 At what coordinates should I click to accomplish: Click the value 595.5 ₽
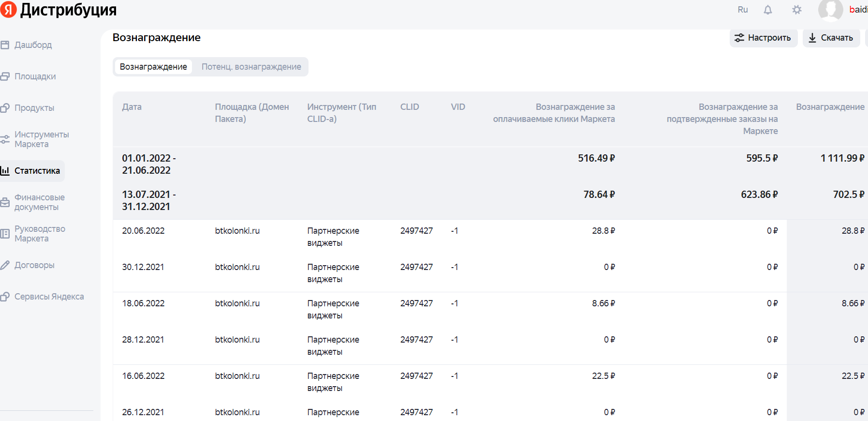tap(762, 158)
